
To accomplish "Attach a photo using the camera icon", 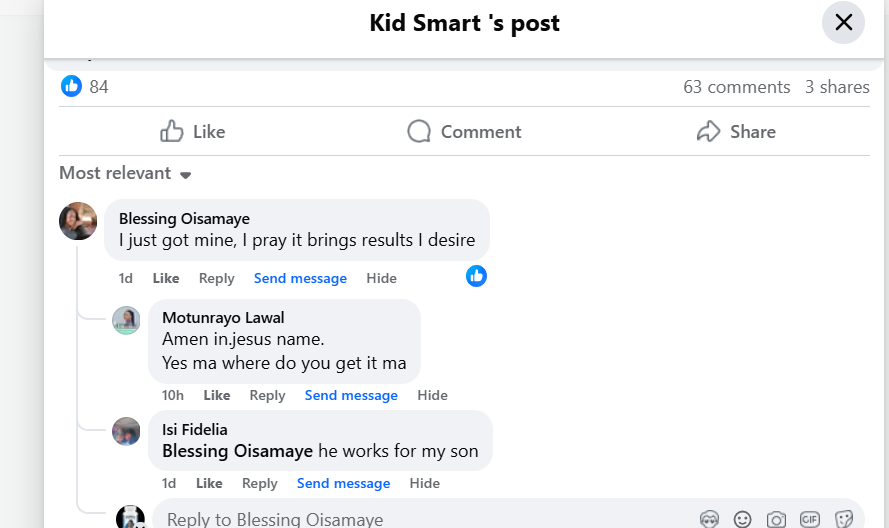I will pyautogui.click(x=776, y=519).
